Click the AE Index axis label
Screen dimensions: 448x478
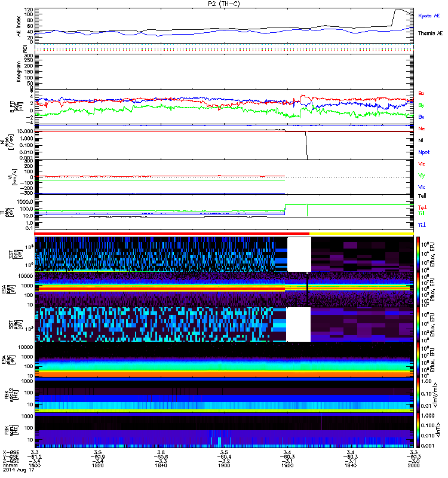19,26
